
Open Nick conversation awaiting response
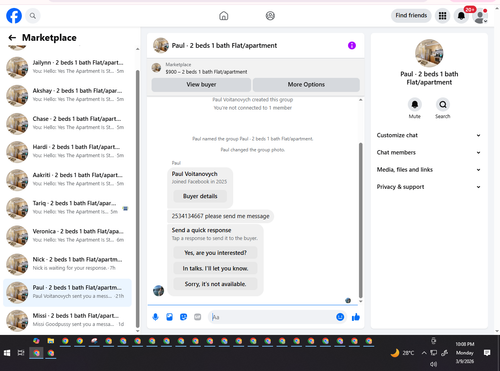pos(67,264)
